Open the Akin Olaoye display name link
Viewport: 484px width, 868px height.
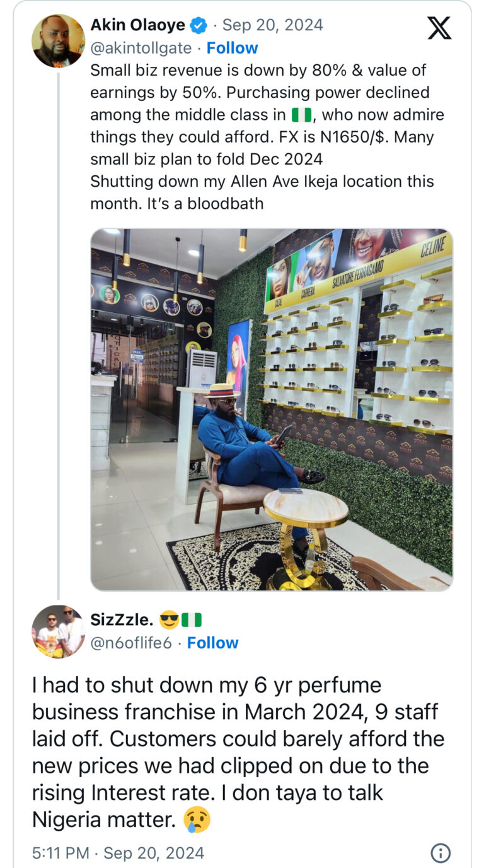coord(138,25)
